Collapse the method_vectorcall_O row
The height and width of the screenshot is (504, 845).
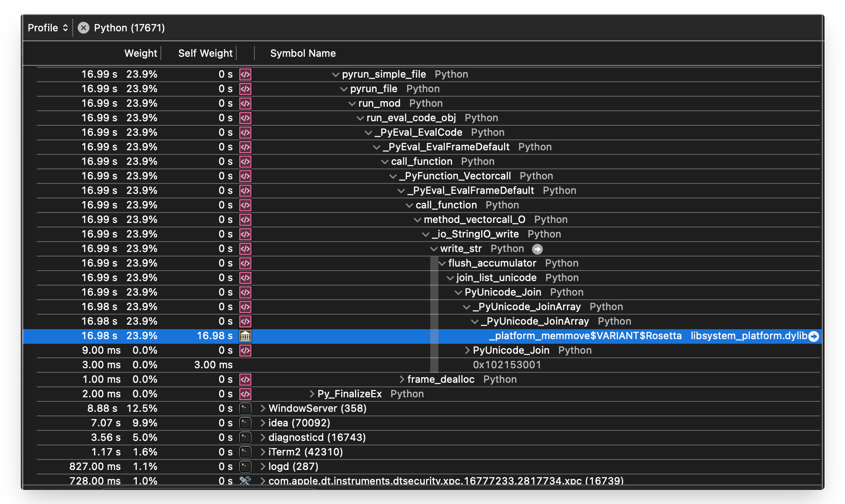point(418,220)
